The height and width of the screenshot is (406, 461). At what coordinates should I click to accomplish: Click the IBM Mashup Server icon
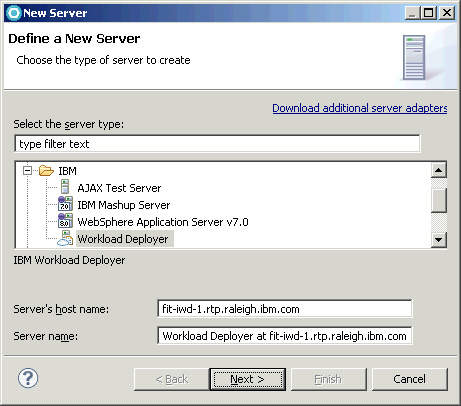[65, 204]
